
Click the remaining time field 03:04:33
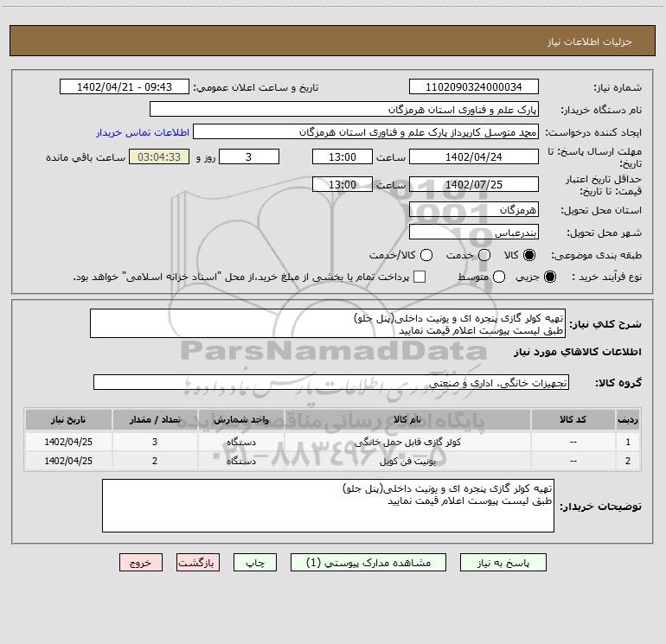[x=159, y=156]
